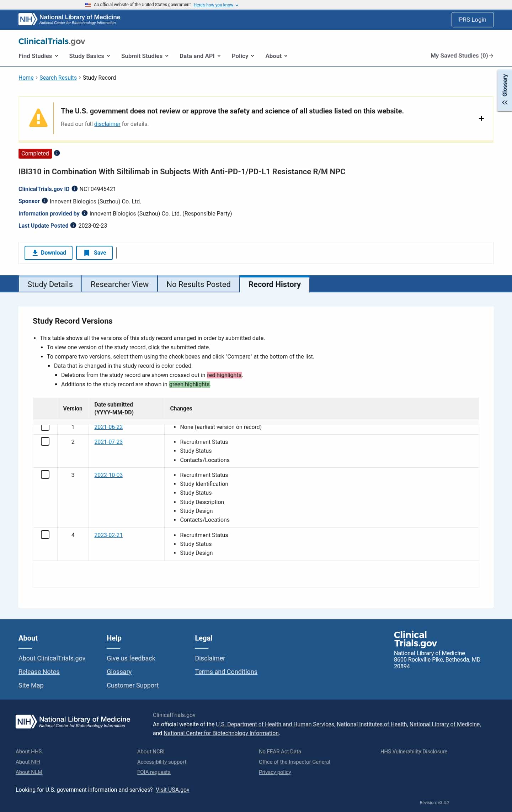
Task: Go to Home breadcrumb link
Action: (26, 78)
